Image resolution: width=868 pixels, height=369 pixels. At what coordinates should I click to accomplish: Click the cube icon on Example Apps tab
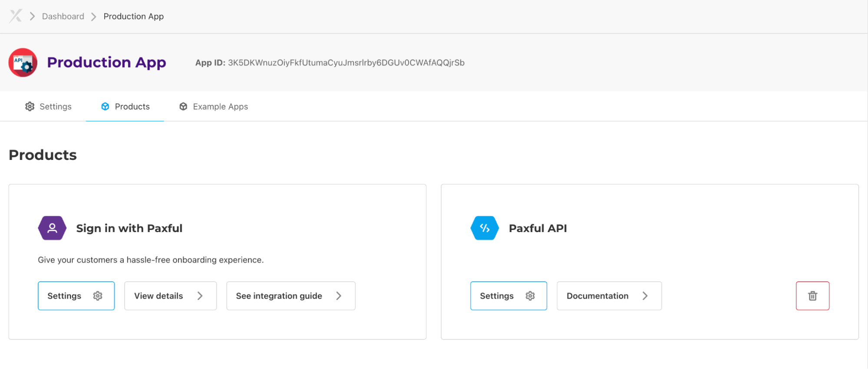183,106
